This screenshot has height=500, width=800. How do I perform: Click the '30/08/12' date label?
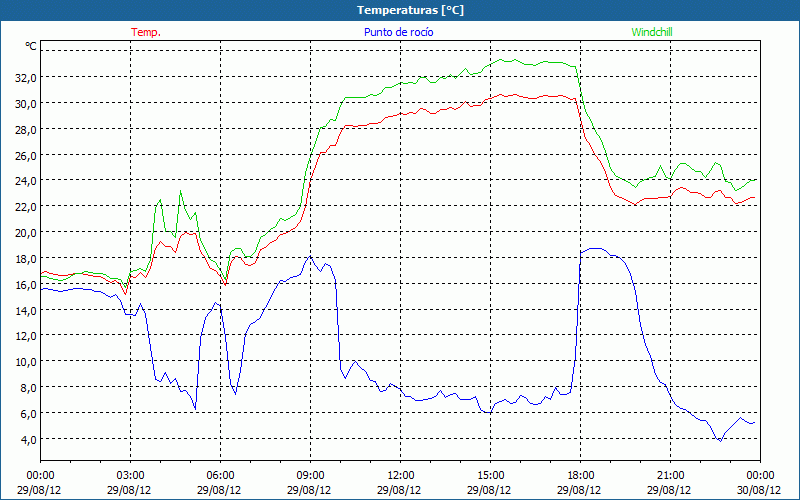[x=759, y=490]
